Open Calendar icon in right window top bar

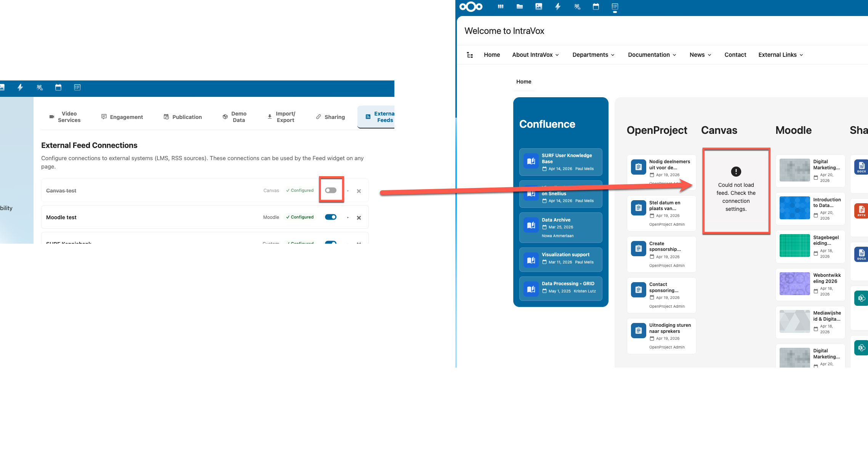pyautogui.click(x=596, y=6)
